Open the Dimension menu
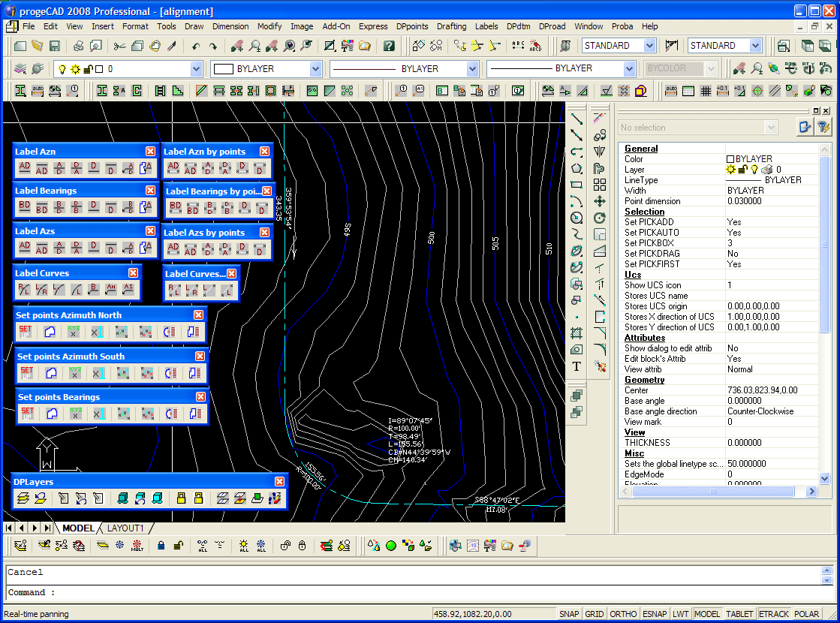The height and width of the screenshot is (623, 840). 230,26
